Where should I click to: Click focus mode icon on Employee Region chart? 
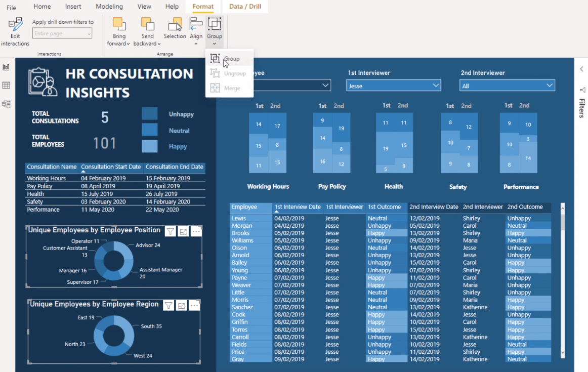pyautogui.click(x=182, y=306)
